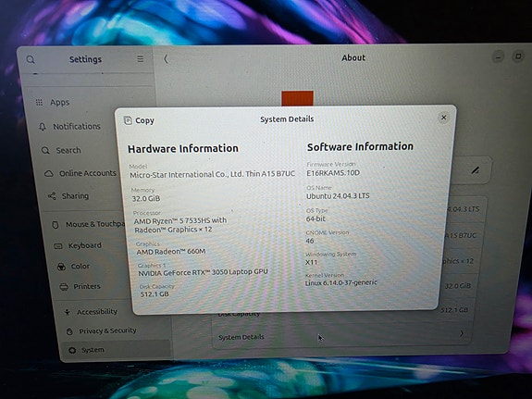532x399 pixels.
Task: Click the System Details row label
Action: click(x=241, y=337)
